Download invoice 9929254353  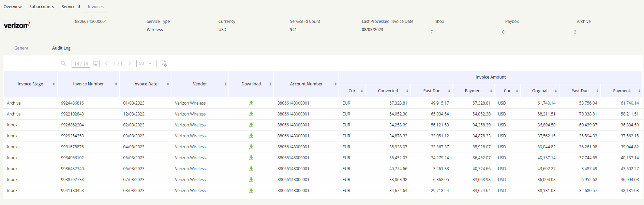(251, 136)
